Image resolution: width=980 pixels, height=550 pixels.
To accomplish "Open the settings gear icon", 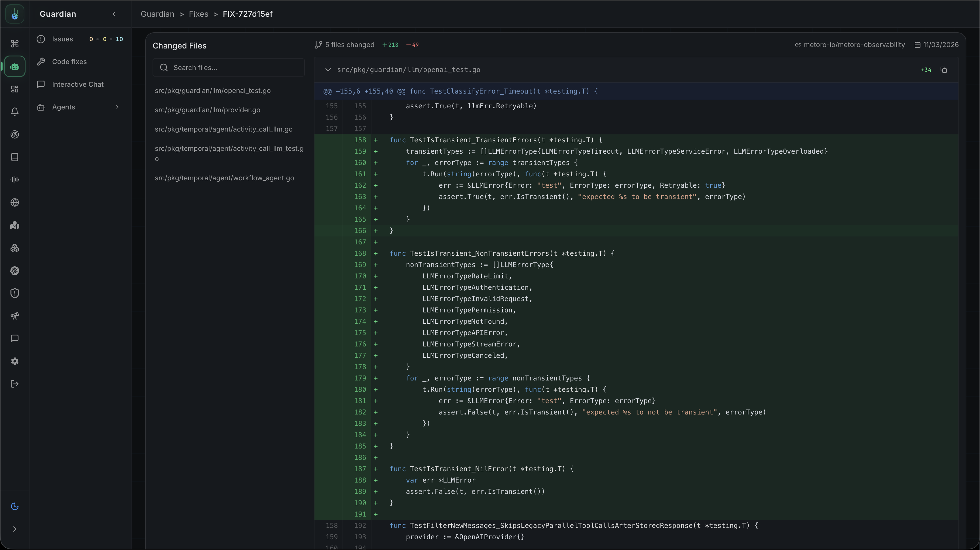I will [15, 361].
